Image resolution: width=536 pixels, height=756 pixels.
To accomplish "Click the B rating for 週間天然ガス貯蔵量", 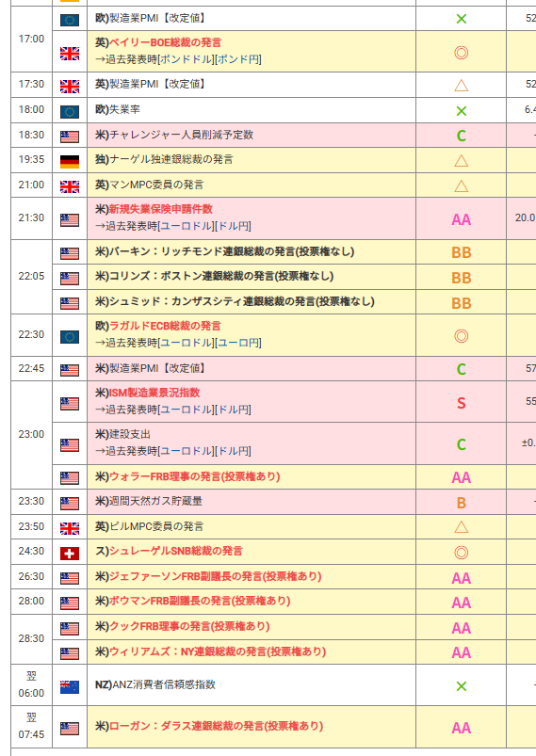I will 462,503.
